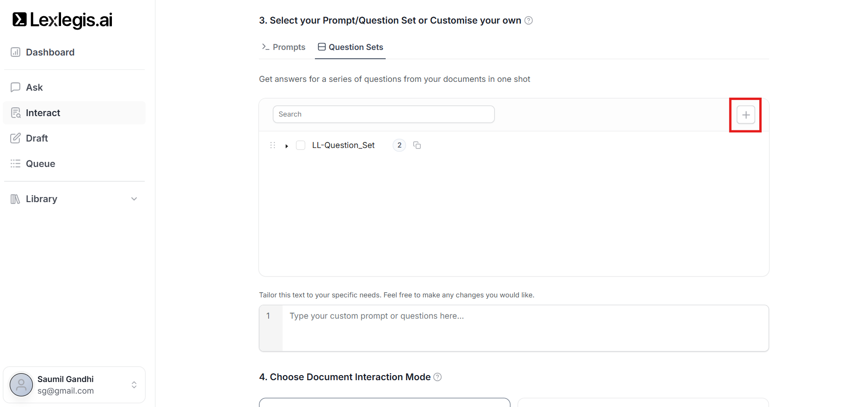The image size is (868, 407).
Task: Switch to the Prompts tab
Action: click(283, 47)
